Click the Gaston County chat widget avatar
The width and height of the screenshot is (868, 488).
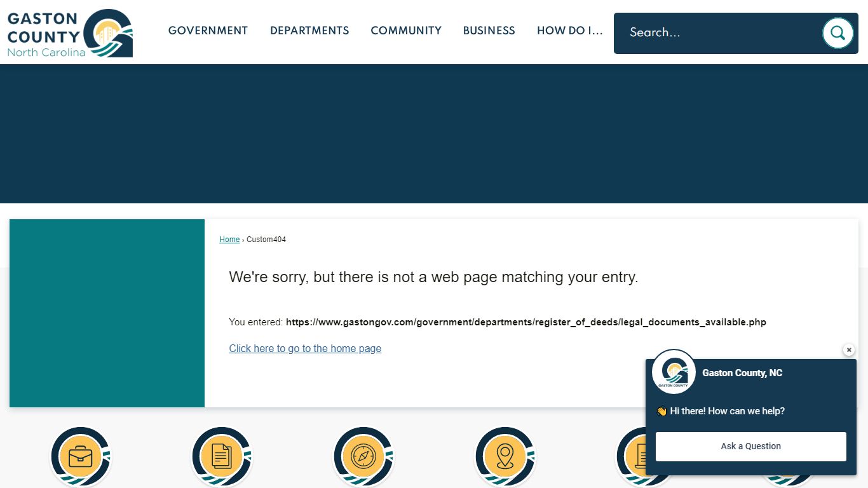pyautogui.click(x=674, y=372)
